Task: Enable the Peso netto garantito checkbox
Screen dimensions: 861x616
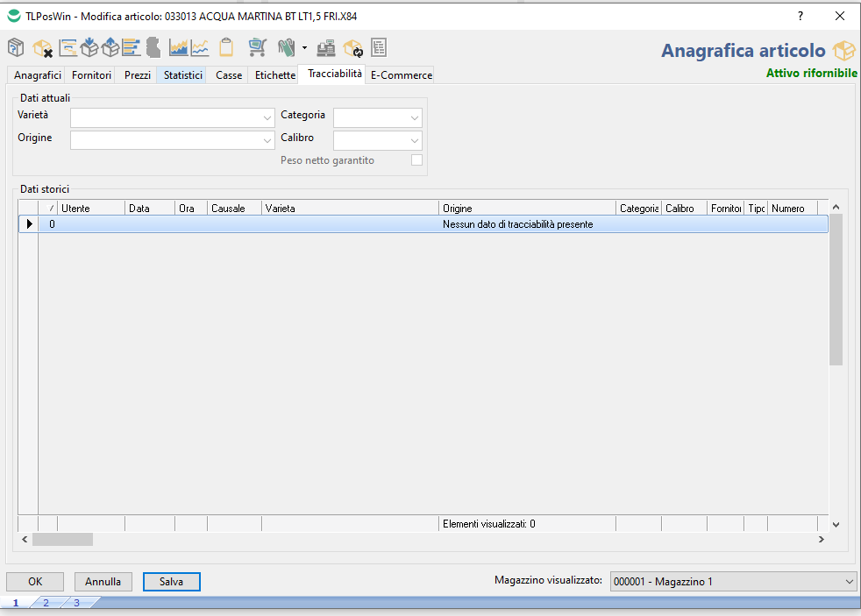Action: pos(416,160)
